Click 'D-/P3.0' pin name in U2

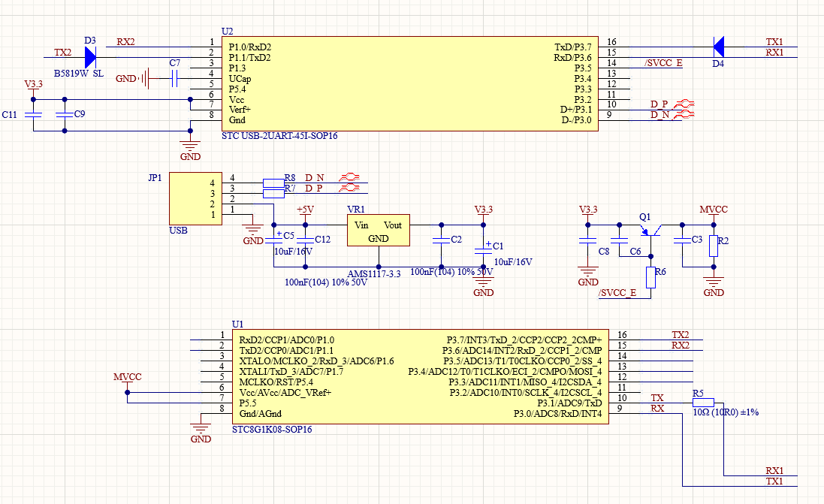tap(576, 120)
